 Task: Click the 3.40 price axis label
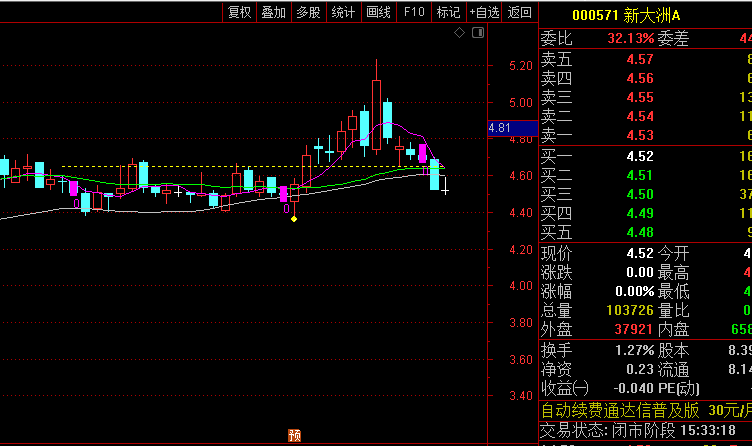click(521, 396)
